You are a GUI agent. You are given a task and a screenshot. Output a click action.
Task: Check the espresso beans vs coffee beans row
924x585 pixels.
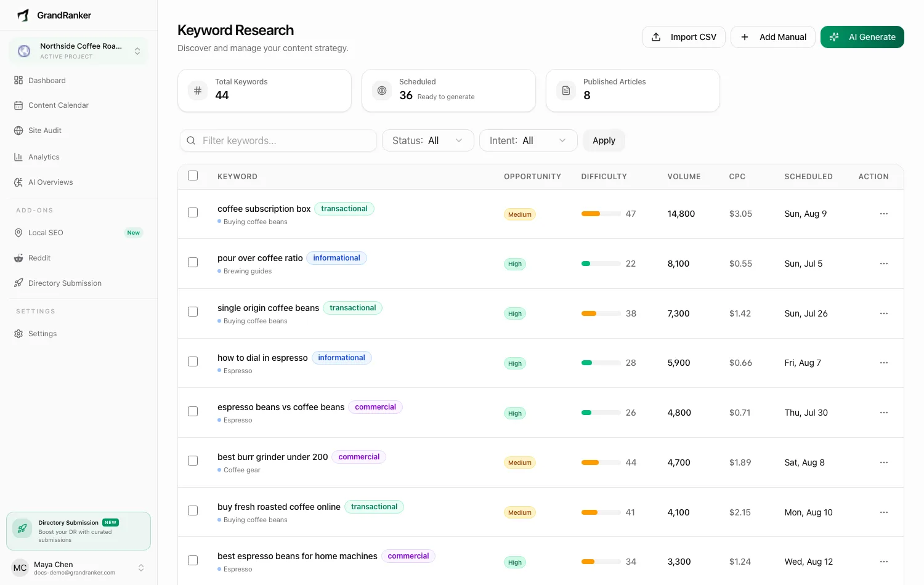point(193,411)
